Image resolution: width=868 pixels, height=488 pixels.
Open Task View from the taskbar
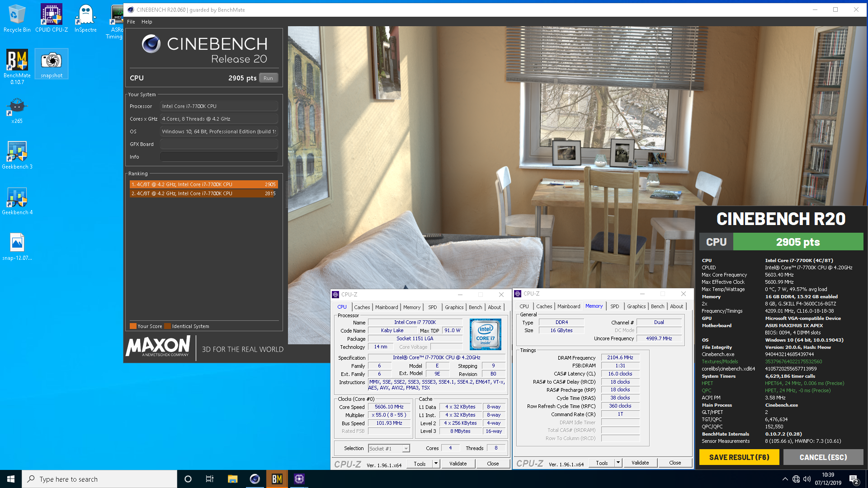(x=210, y=479)
